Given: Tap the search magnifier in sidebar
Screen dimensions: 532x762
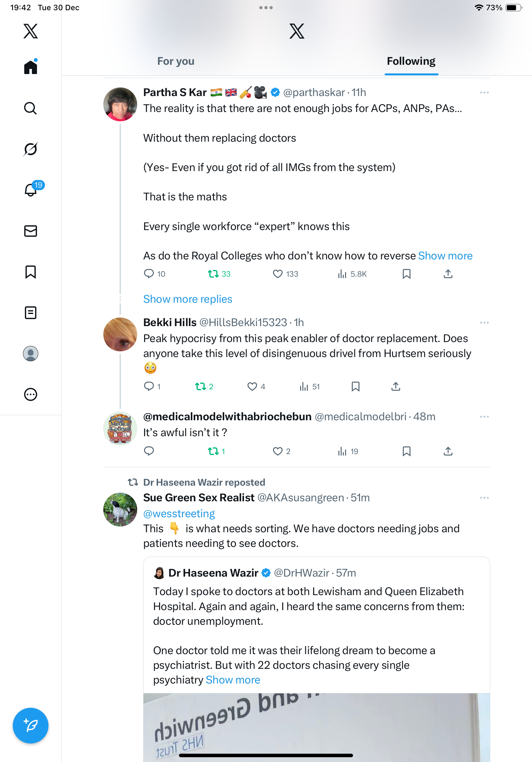Looking at the screenshot, I should (31, 108).
